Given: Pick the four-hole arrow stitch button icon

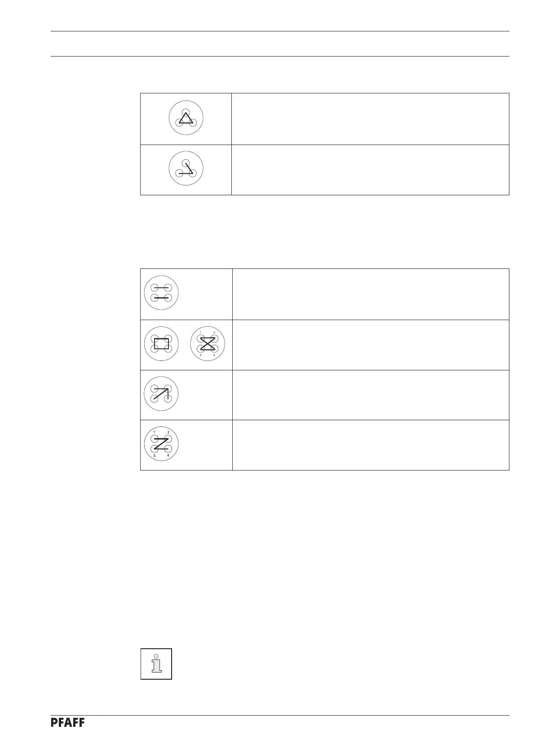Looking at the screenshot, I should pyautogui.click(x=161, y=394).
